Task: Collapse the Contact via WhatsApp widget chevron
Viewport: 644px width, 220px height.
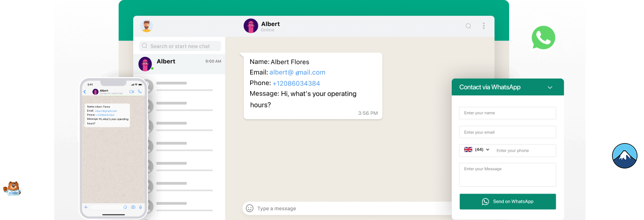Action: pos(550,87)
